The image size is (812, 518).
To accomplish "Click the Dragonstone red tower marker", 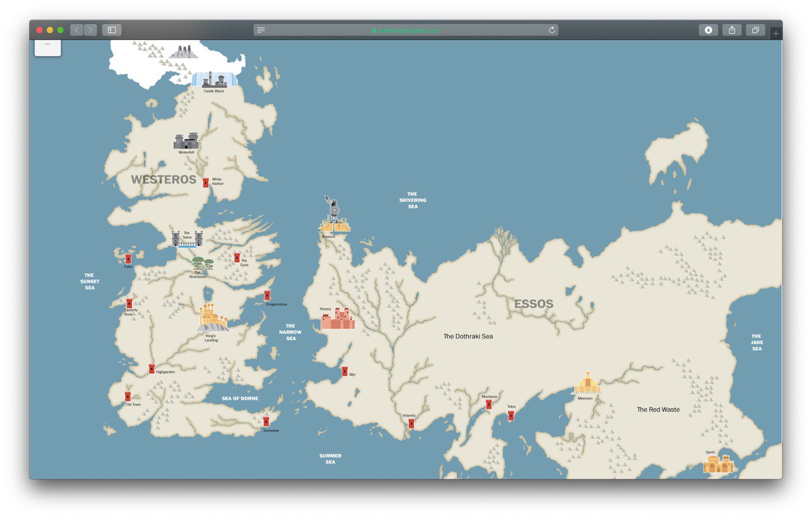I will pos(267,296).
